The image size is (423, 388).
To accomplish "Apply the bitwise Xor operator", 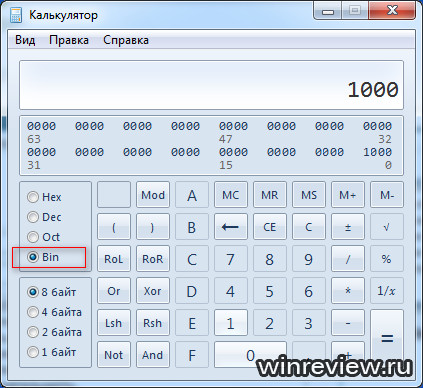I will click(153, 291).
